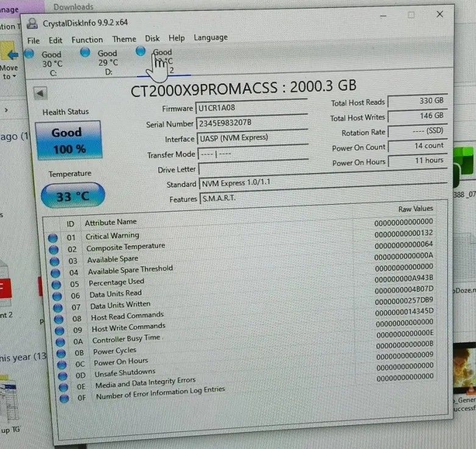Click the Total Host Reads value 330 GB
Image resolution: width=476 pixels, height=449 pixels.
418,101
